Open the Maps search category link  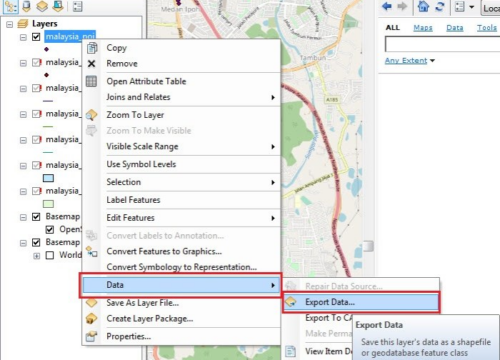click(423, 28)
